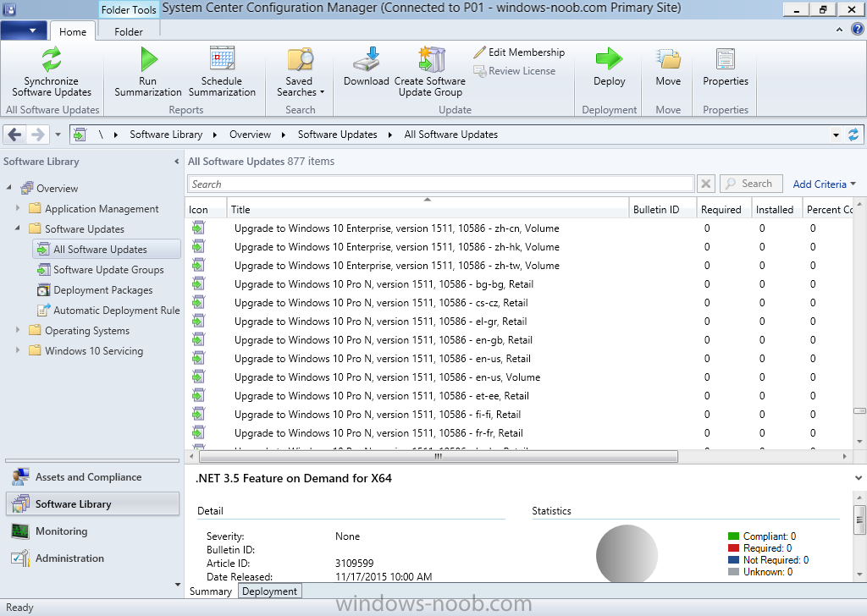Open the Monitoring workspace
Viewport: 867px width, 616px height.
pyautogui.click(x=92, y=531)
